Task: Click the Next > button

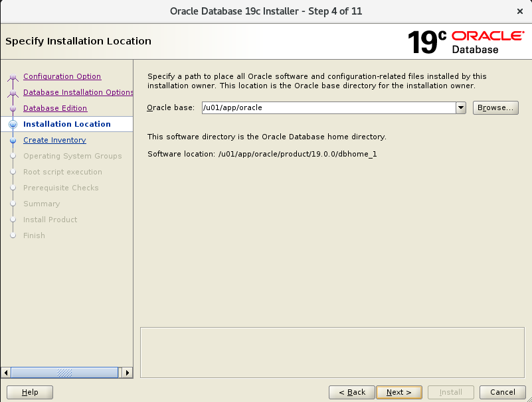Action: (399, 392)
